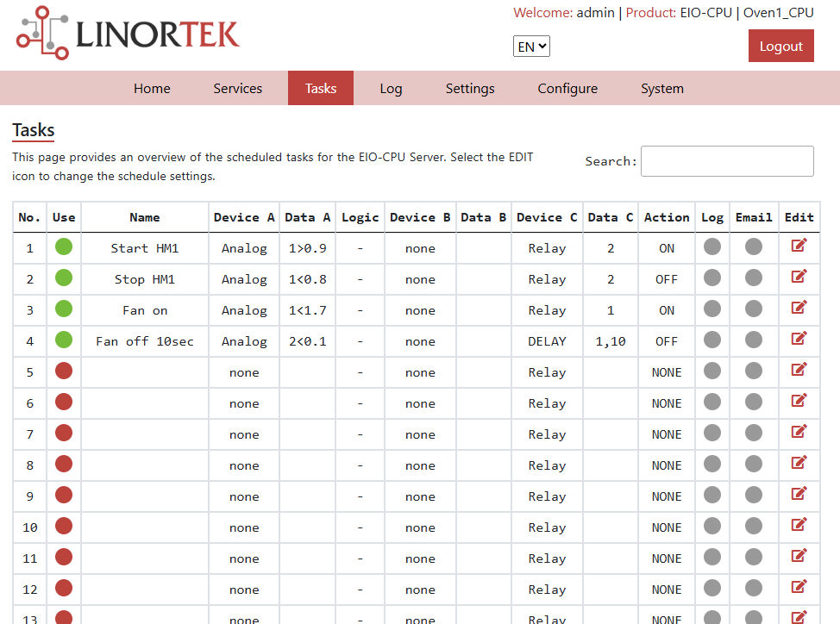840x624 pixels.
Task: Click the edit icon in row 12
Action: pyautogui.click(x=799, y=587)
